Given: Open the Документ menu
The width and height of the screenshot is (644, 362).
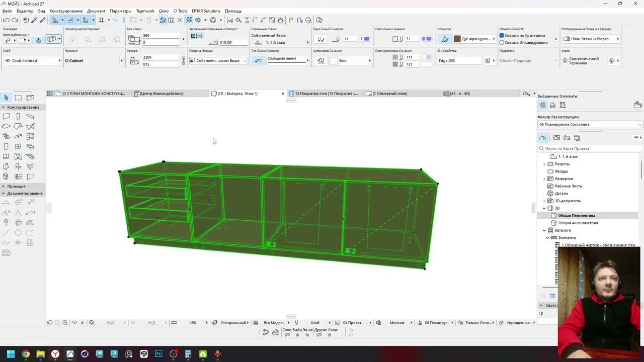Looking at the screenshot, I should coord(96,11).
